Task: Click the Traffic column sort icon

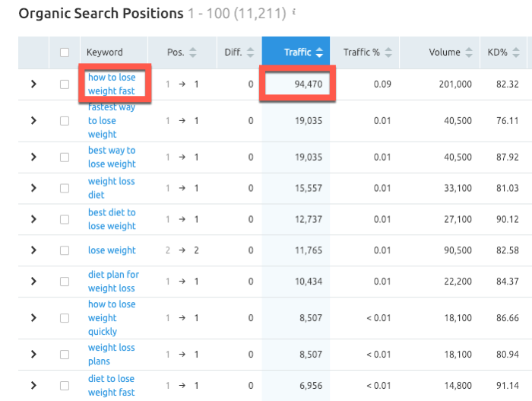Action: 319,53
